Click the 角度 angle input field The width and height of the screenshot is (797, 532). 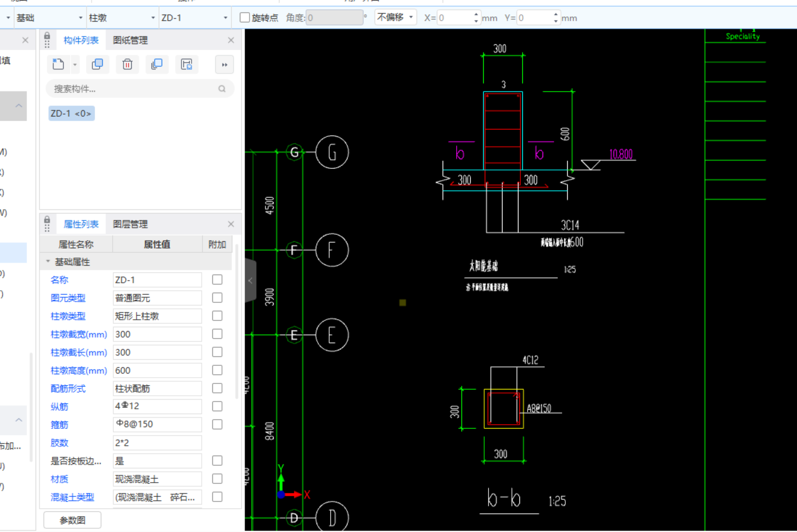334,18
